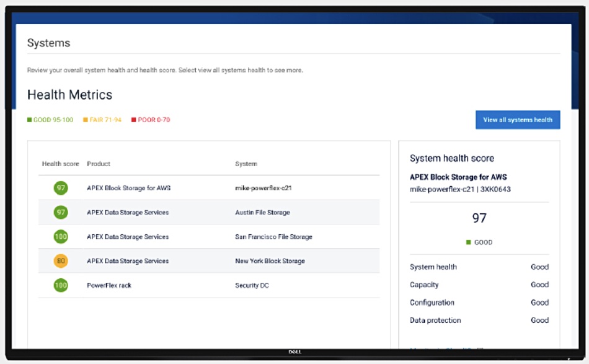This screenshot has height=364, width=589.
Task: Click the red POOR 0-70 legend square
Action: [x=133, y=120]
